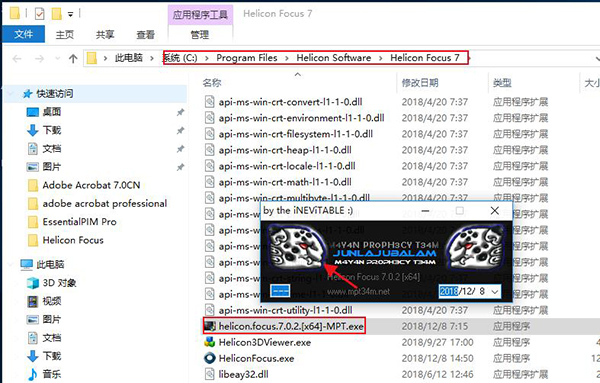Click the 视频 film icon

point(33,301)
